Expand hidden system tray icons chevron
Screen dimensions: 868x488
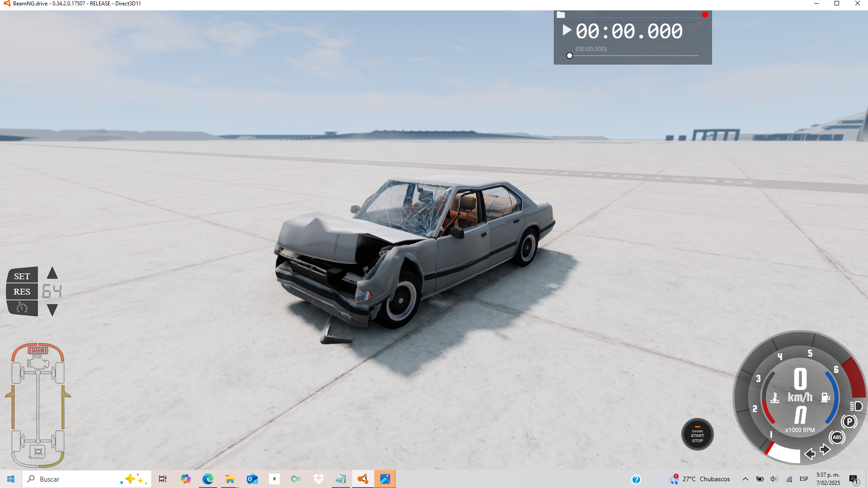(x=745, y=479)
